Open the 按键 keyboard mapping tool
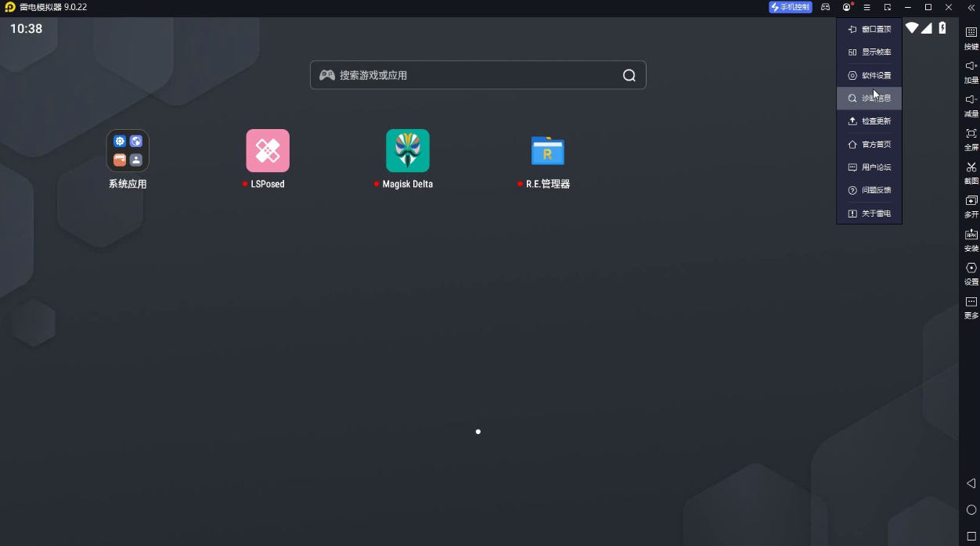Image resolution: width=980 pixels, height=546 pixels. click(971, 38)
